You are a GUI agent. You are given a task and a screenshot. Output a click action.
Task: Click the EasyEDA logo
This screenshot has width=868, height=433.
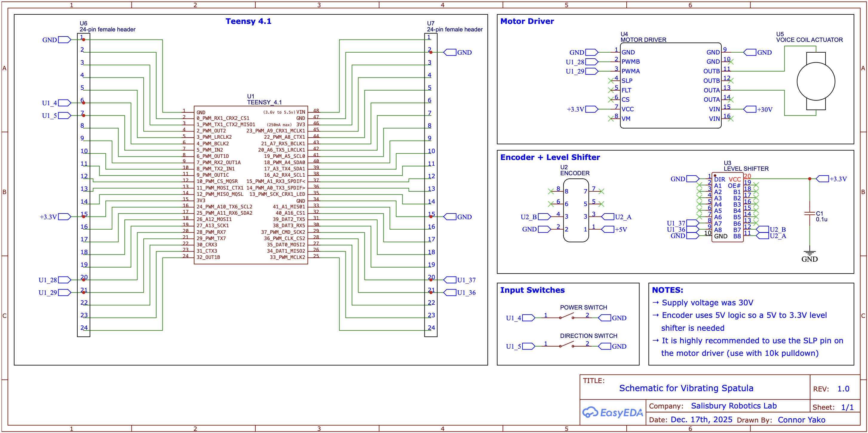pyautogui.click(x=613, y=412)
